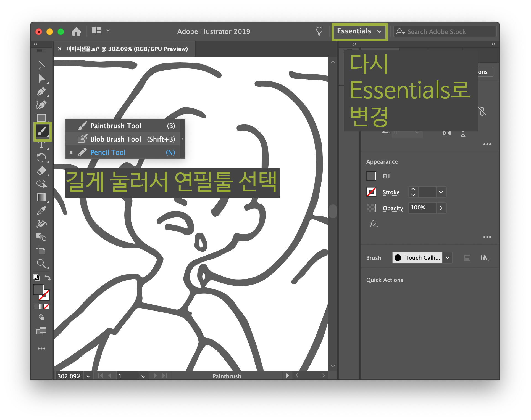Select the Pen tool

pyautogui.click(x=41, y=92)
